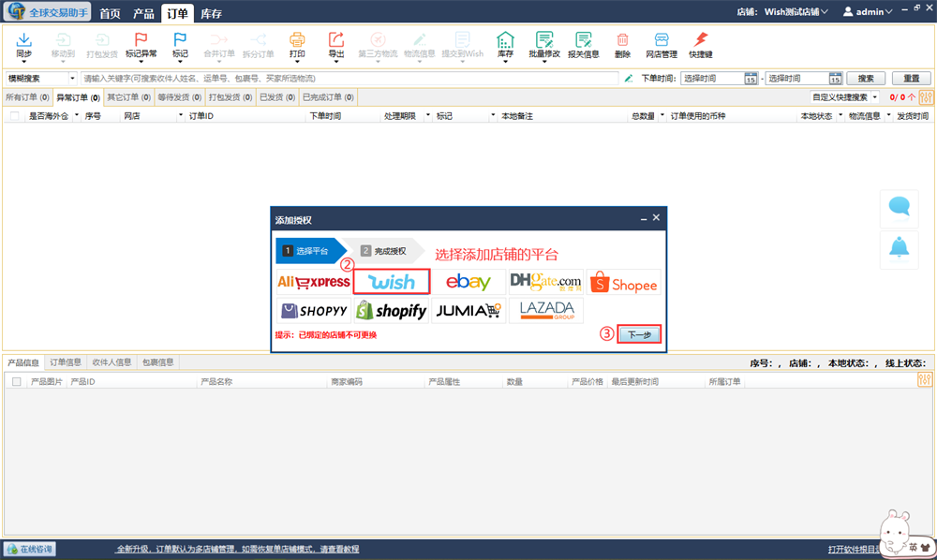Open the Wish测试店铺 store dropdown
The width and height of the screenshot is (937, 560).
click(796, 12)
